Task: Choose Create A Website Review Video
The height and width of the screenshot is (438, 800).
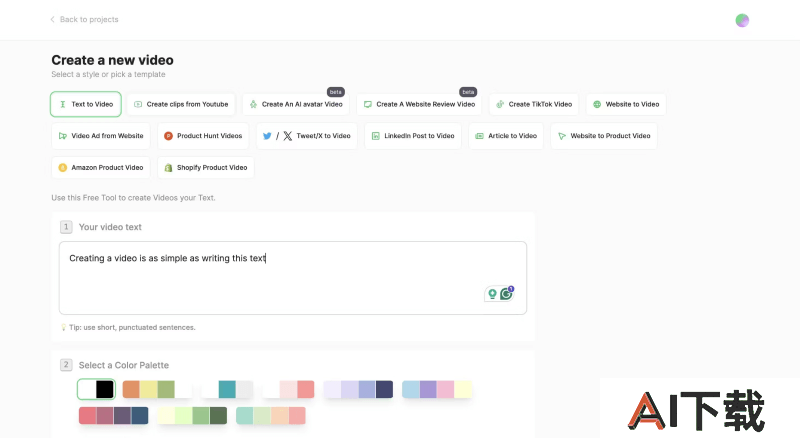Action: click(419, 104)
